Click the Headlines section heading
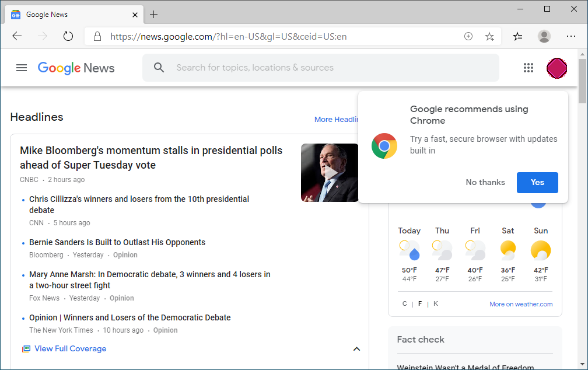This screenshot has height=370, width=588. pos(37,117)
